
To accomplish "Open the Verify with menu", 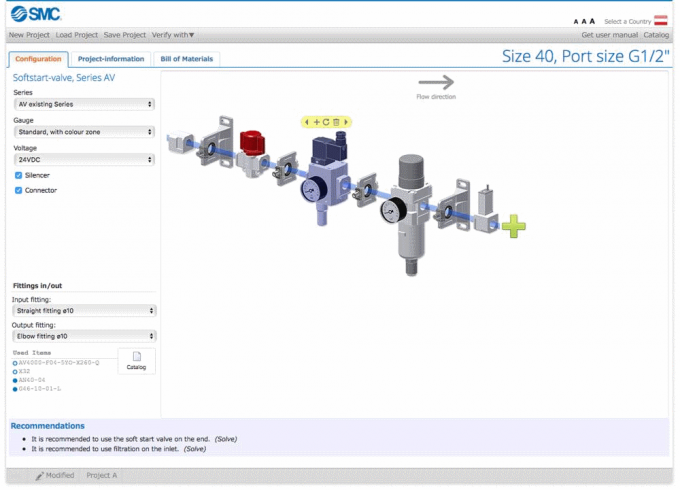I will (173, 35).
